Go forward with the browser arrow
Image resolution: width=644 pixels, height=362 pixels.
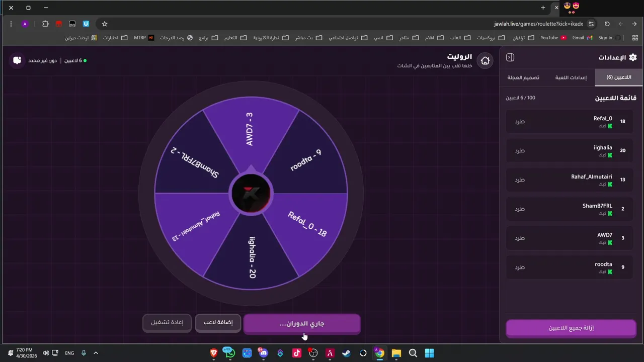pyautogui.click(x=634, y=24)
